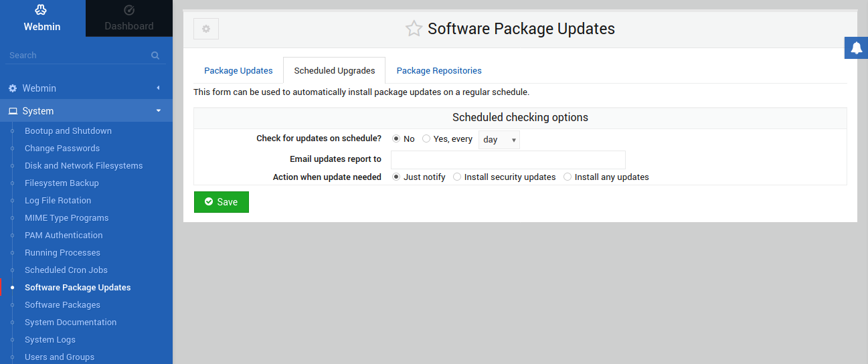
Task: Favorite the page with the star icon
Action: tap(414, 29)
